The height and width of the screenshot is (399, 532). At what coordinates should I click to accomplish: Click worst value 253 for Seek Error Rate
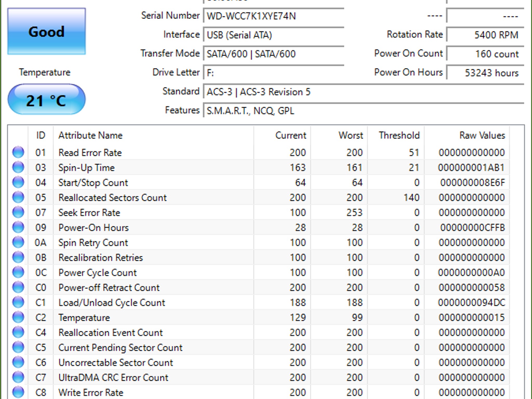(355, 212)
